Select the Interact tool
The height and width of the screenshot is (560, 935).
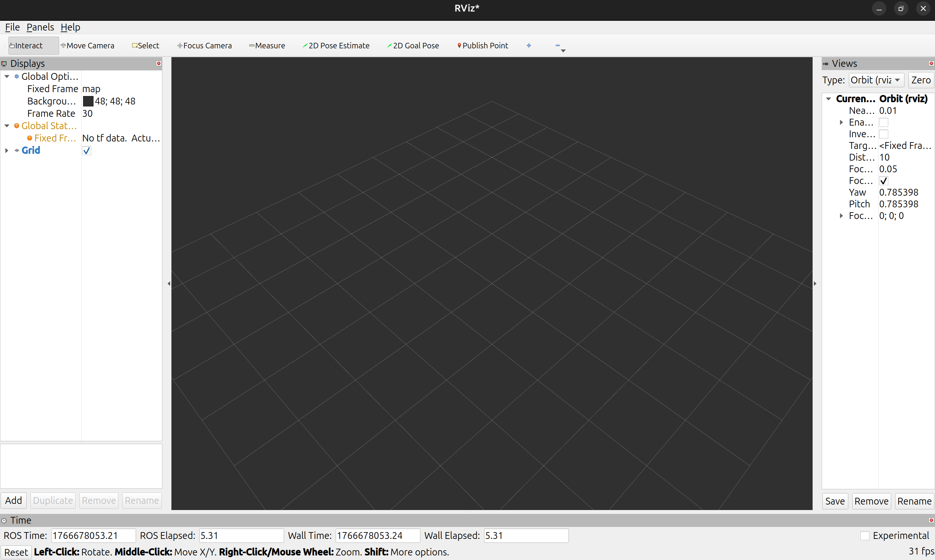33,46
